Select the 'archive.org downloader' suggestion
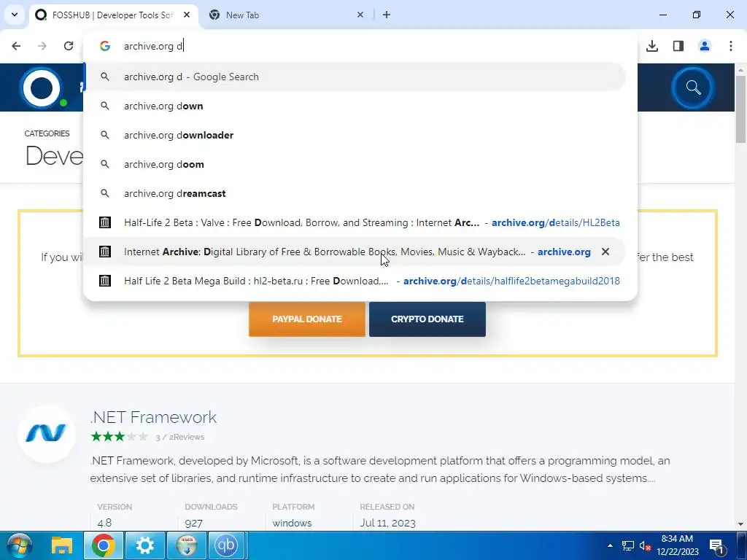Screen dimensions: 747x560 [x=355, y=135]
